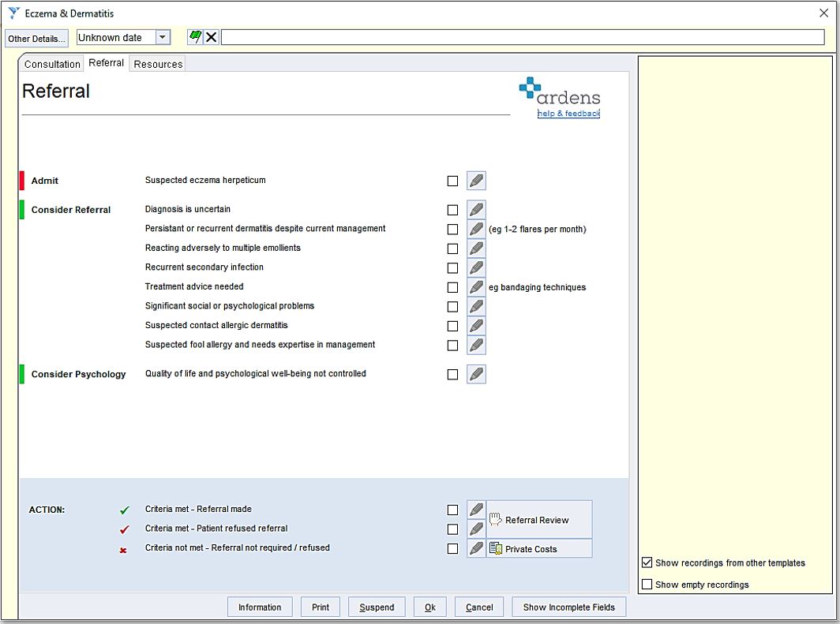Screen dimensions: 840x624
Task: Click pencil icon for Patient refused referral
Action: (476, 529)
